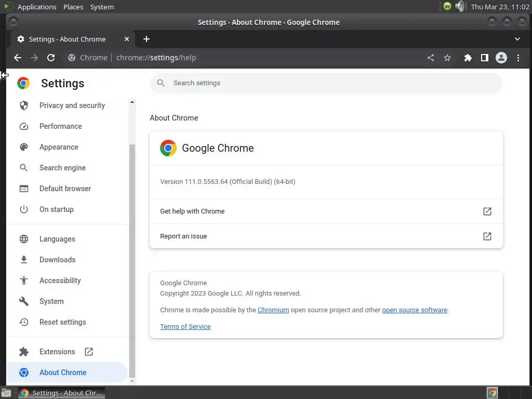The image size is (532, 399).
Task: Click the Chrome site info icon in address bar
Action: click(x=72, y=58)
